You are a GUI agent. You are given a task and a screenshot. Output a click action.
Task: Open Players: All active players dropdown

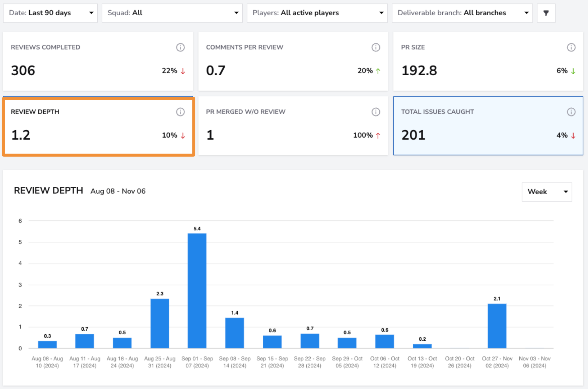317,13
